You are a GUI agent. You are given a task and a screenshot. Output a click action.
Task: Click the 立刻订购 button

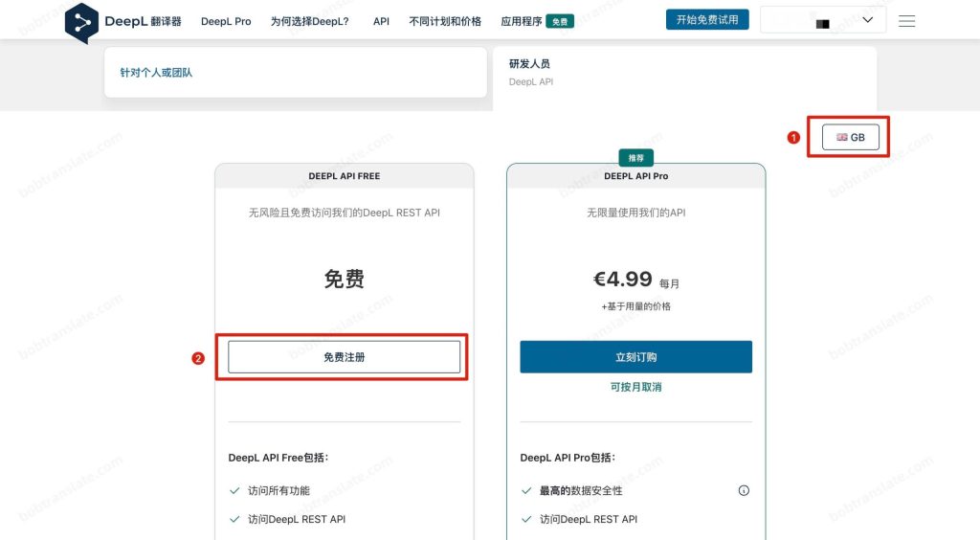point(635,357)
